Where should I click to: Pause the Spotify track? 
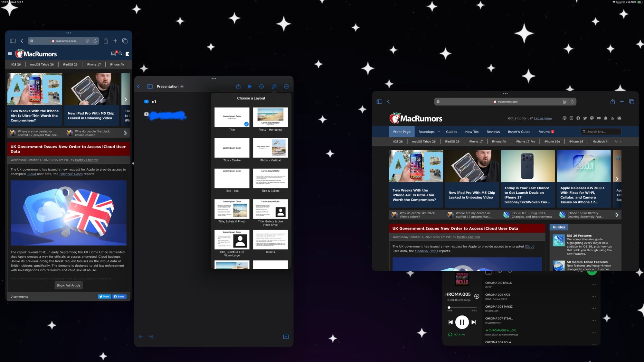[x=462, y=322]
